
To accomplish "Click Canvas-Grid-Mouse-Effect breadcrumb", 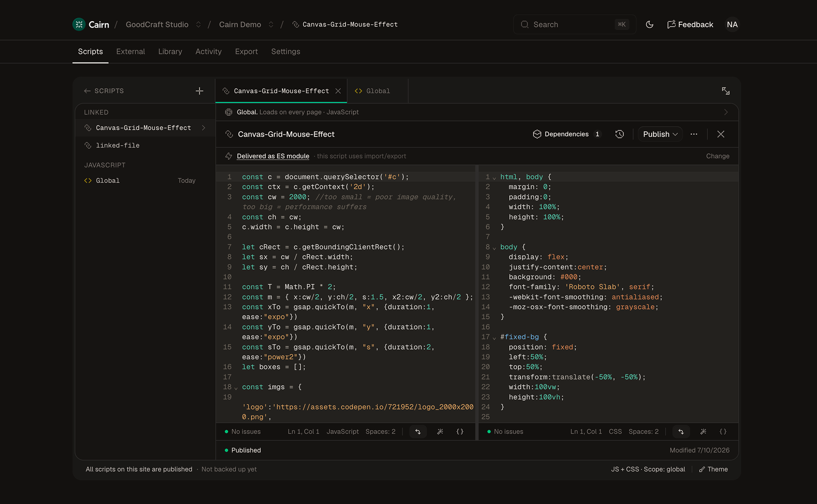I will coord(345,25).
